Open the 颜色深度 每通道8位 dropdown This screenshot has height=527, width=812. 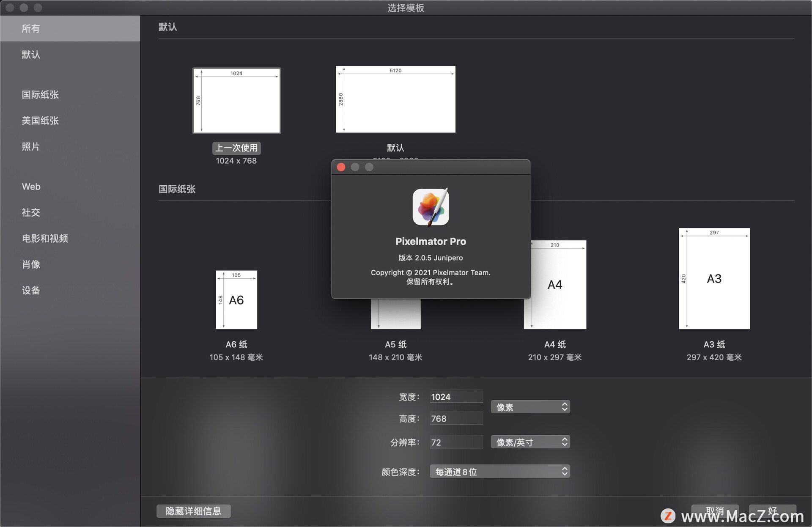pos(500,472)
